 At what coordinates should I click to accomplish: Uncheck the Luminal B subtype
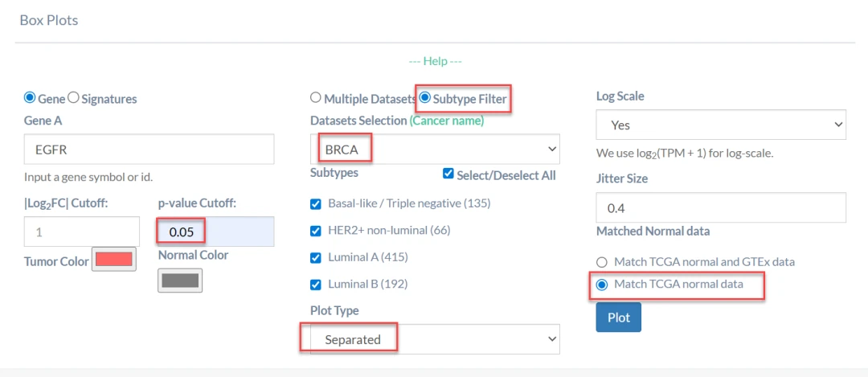click(316, 284)
